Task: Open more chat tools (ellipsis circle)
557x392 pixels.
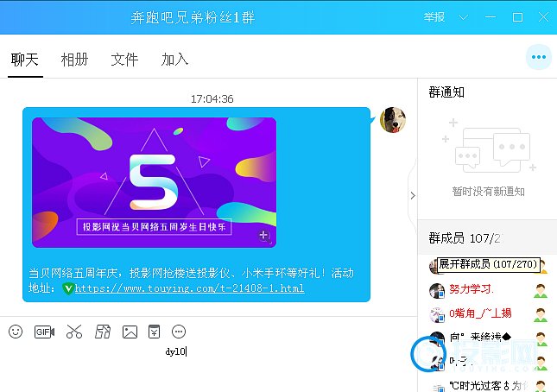Action: point(180,332)
